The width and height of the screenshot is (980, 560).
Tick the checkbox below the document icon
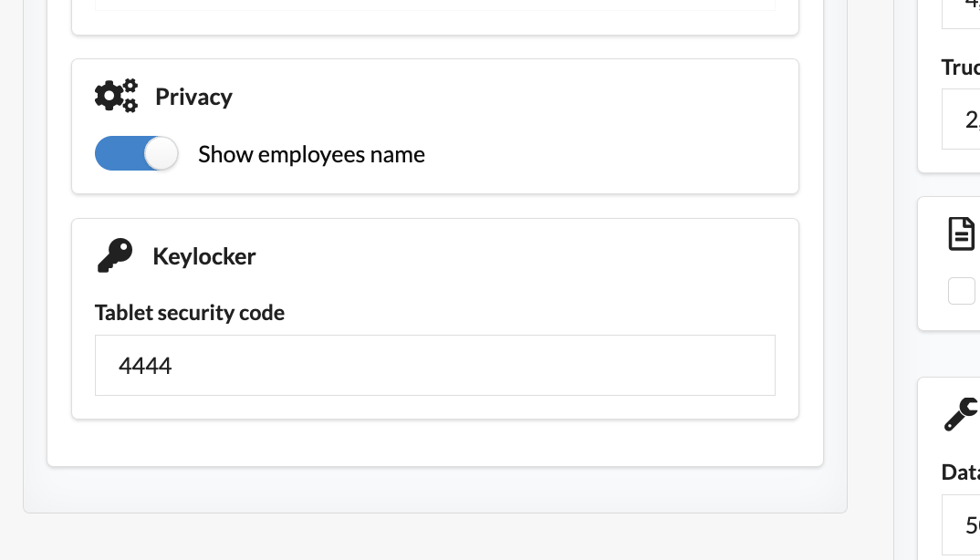coord(962,291)
